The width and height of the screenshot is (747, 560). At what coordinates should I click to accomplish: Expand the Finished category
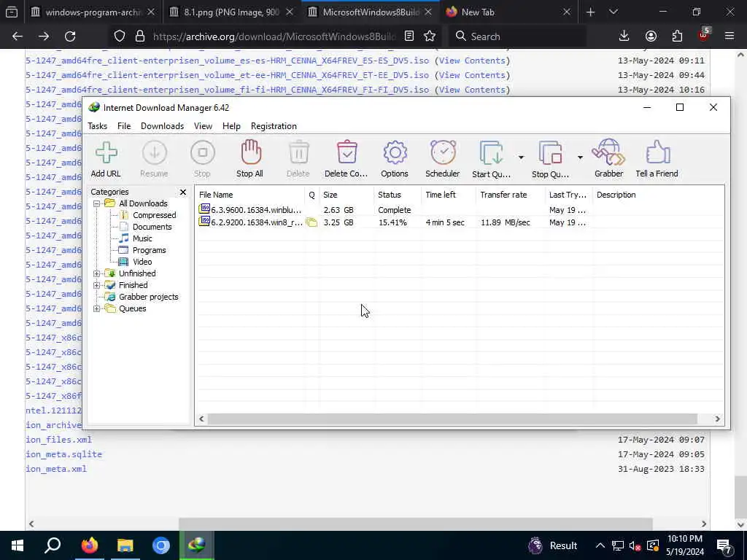coord(97,285)
